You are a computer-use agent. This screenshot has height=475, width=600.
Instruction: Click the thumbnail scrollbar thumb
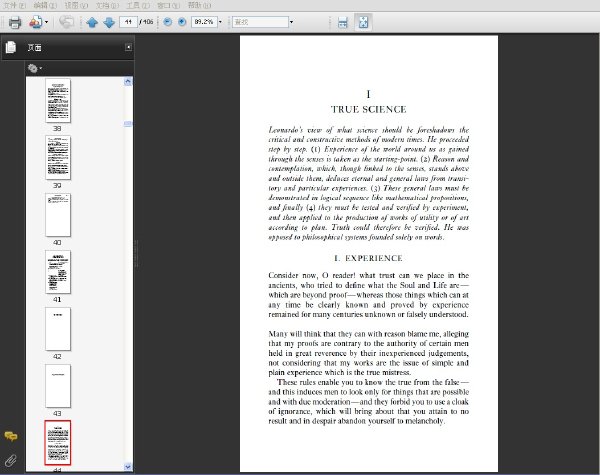pos(128,124)
